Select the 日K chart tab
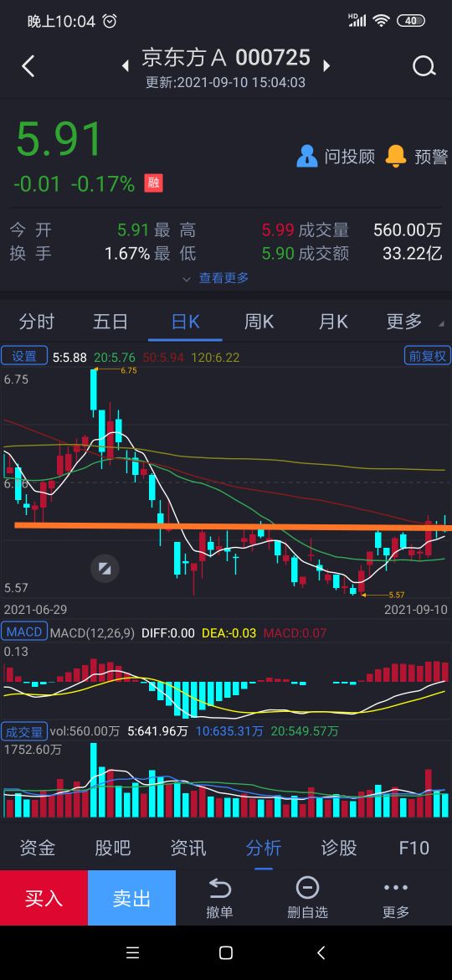452x980 pixels. click(x=186, y=322)
